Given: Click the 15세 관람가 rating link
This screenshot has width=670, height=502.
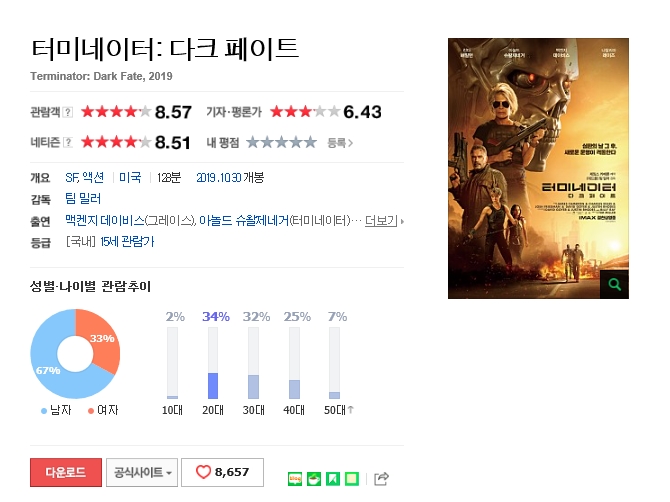Looking at the screenshot, I should tap(127, 242).
